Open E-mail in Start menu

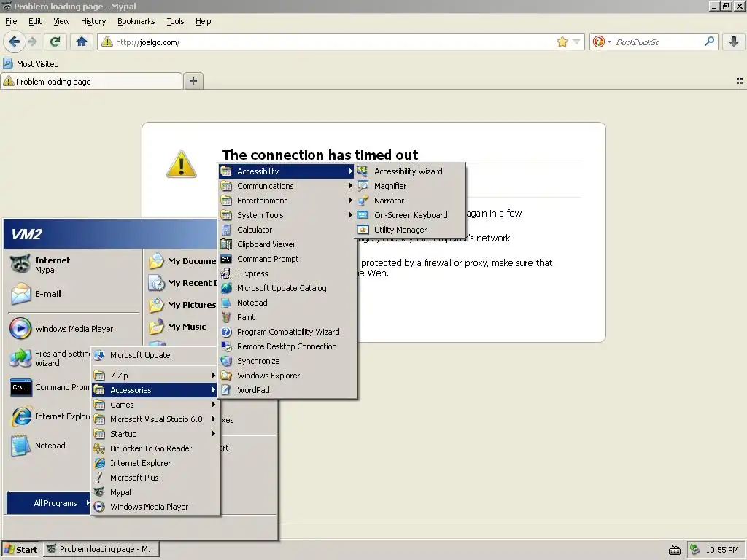(74, 294)
